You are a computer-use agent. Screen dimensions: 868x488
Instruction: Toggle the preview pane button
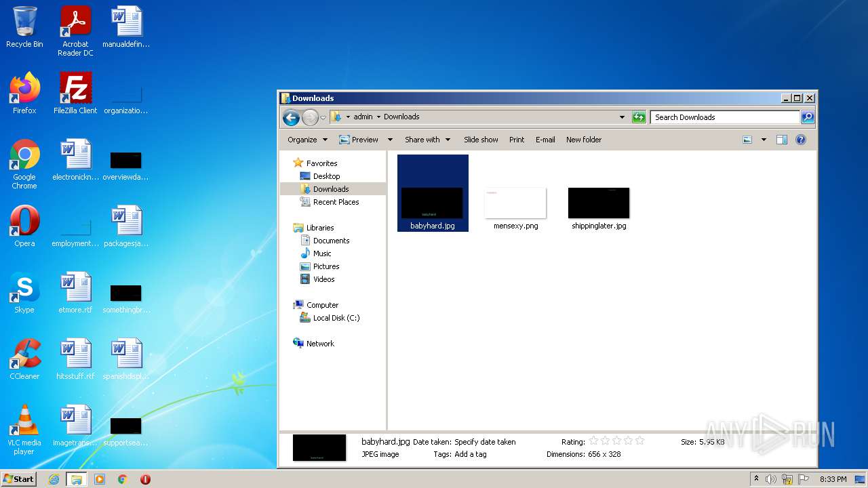(781, 140)
